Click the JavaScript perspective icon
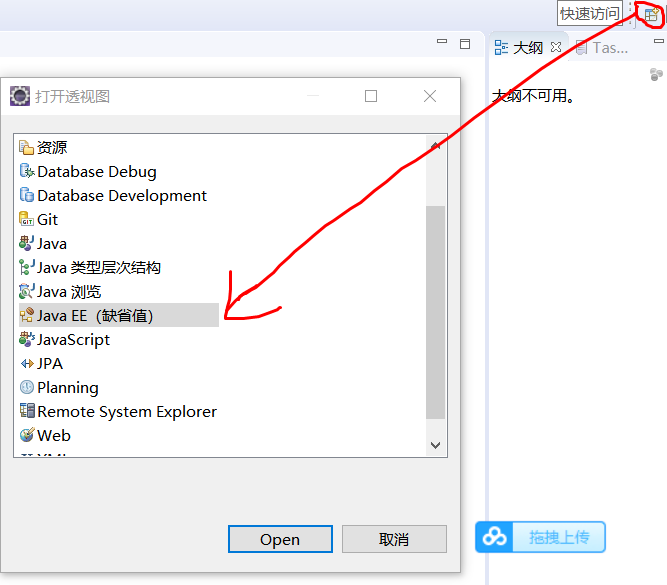The width and height of the screenshot is (667, 585). pos(26,340)
